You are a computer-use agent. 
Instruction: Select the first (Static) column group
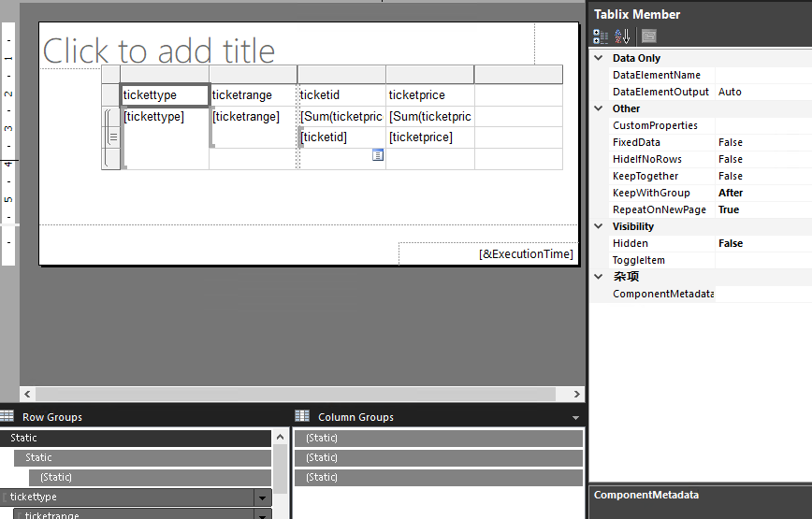click(439, 439)
